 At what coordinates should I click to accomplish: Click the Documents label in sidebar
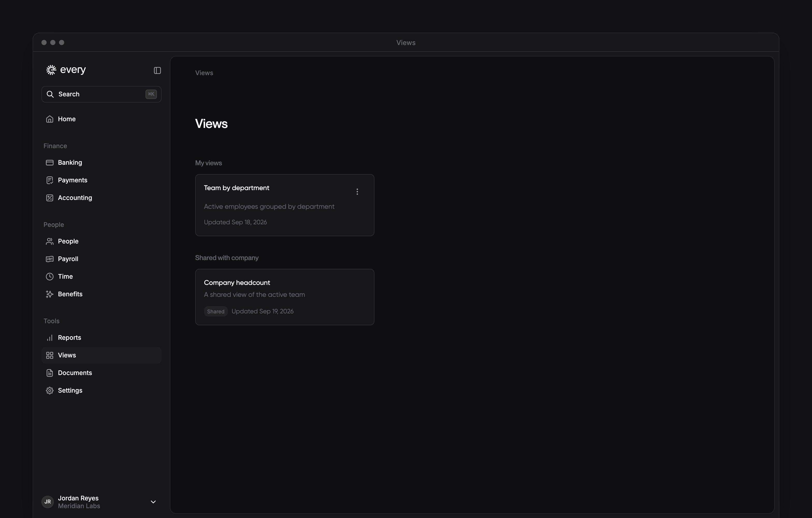click(75, 373)
